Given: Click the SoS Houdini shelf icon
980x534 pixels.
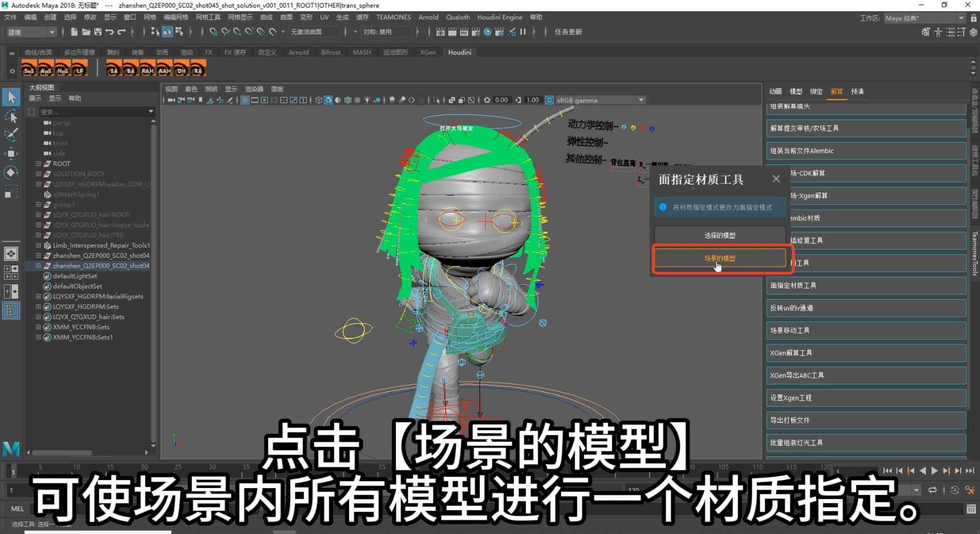Looking at the screenshot, I should 29,69.
